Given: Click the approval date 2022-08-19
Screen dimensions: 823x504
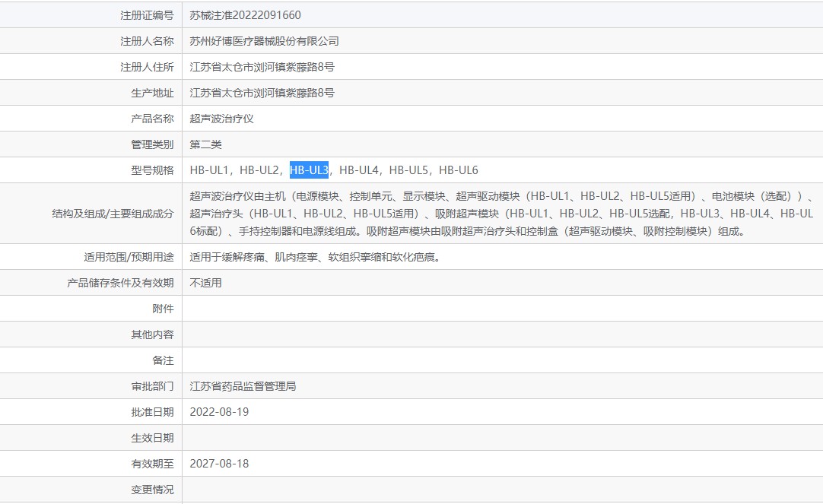Looking at the screenshot, I should [x=219, y=412].
